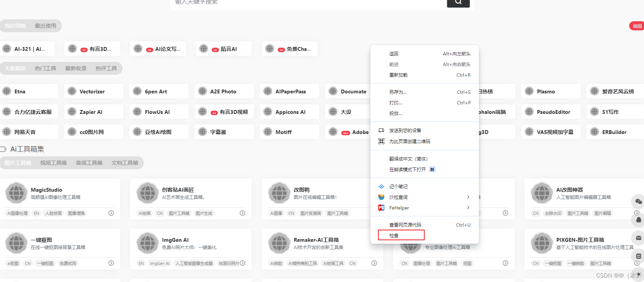Click the send-to-device icon in context menu
Viewport: 644px width, 282px height.
coord(381,130)
